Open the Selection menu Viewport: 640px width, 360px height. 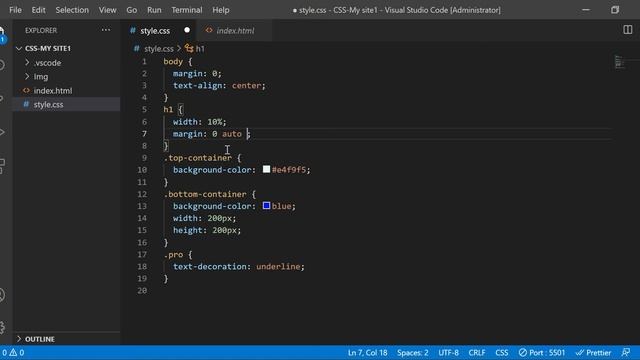72,10
